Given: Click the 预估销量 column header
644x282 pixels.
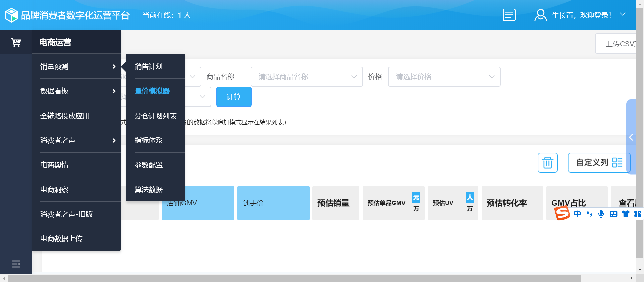Looking at the screenshot, I should (335, 203).
